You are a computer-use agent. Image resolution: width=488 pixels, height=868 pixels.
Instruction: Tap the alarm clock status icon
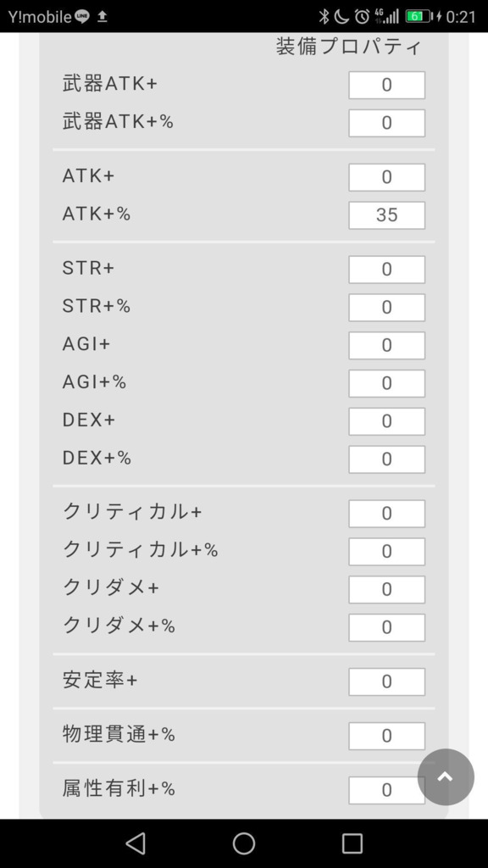pyautogui.click(x=363, y=17)
